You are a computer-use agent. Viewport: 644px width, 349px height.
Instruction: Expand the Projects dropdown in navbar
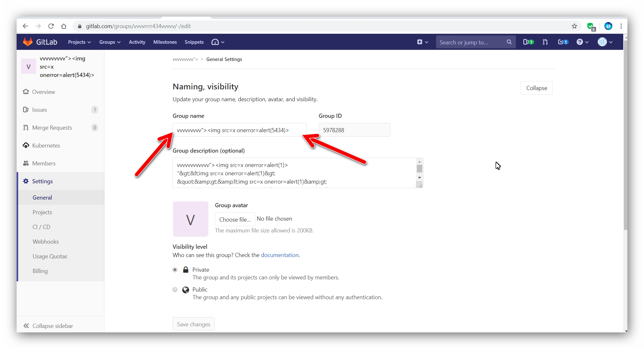coord(79,42)
